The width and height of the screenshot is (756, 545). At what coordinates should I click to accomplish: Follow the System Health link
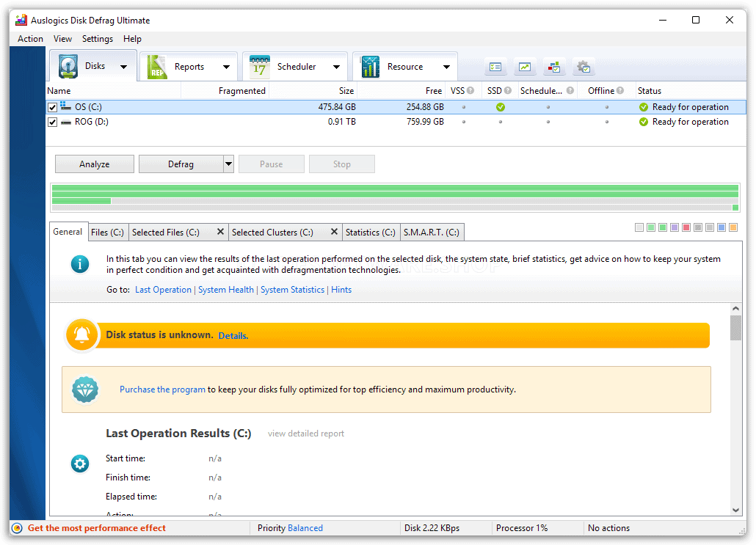[225, 290]
